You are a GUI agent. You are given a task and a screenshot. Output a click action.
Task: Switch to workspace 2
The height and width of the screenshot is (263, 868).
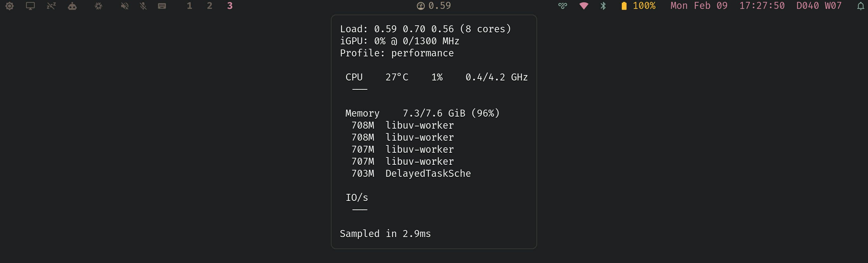(210, 6)
